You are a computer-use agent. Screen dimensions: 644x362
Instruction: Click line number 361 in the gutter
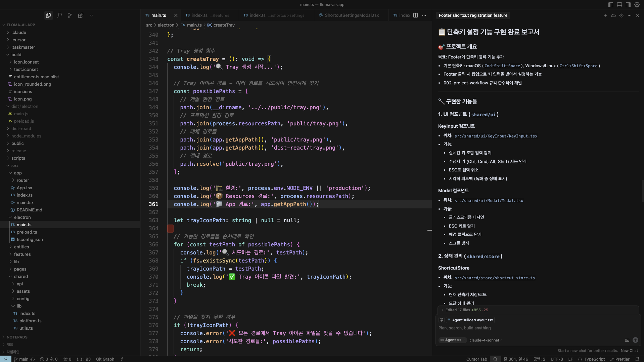(x=153, y=204)
